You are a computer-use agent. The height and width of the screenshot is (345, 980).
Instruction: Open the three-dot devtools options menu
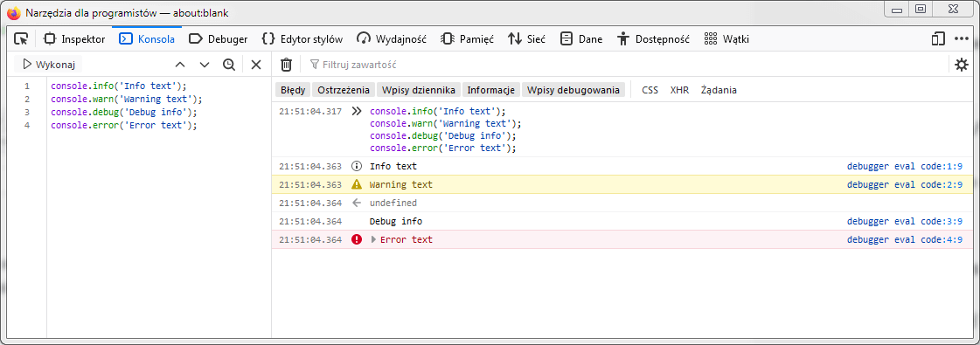tap(962, 38)
